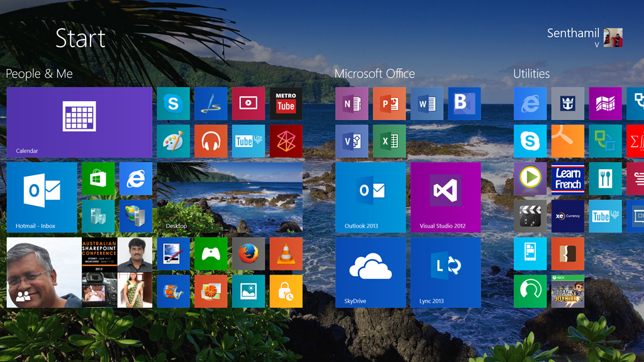
Task: Launch the Metro Tube app tile
Action: click(286, 104)
